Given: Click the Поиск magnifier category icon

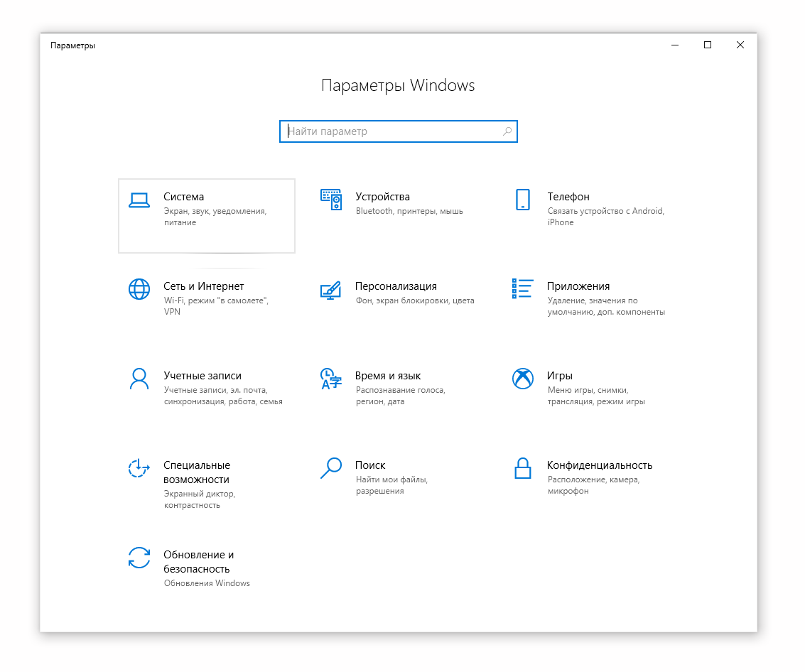Looking at the screenshot, I should click(331, 467).
